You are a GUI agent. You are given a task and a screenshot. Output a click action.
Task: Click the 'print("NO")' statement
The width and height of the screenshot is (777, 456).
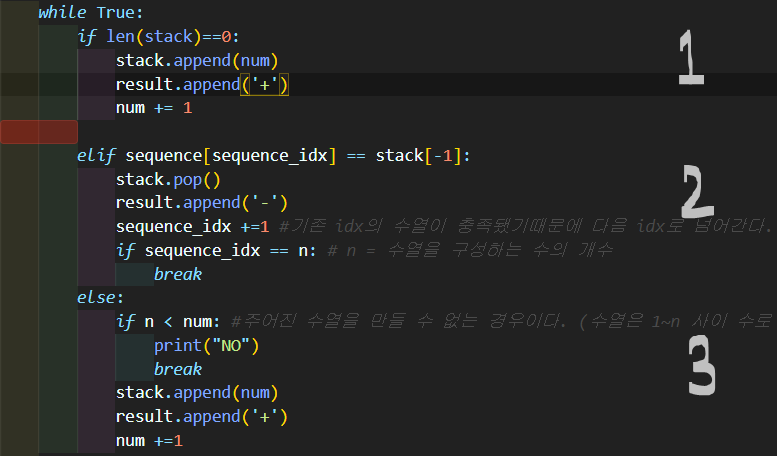pyautogui.click(x=207, y=345)
